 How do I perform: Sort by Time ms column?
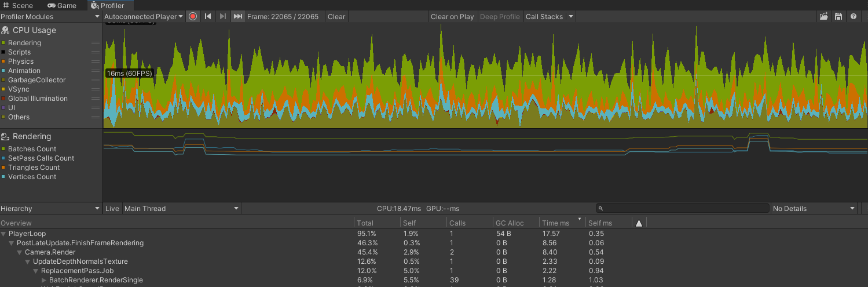click(x=562, y=223)
